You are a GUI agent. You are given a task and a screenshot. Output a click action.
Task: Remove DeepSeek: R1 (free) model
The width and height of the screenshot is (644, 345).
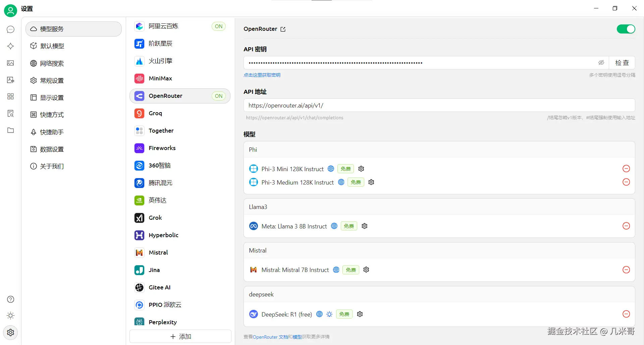point(626,314)
